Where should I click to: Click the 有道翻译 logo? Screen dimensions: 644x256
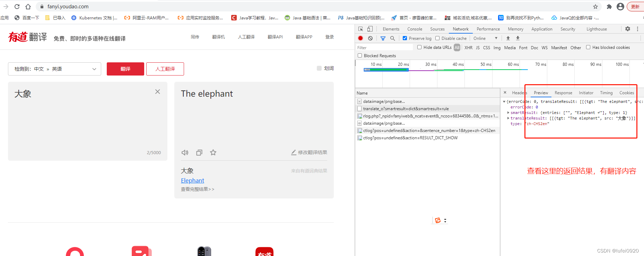point(27,37)
